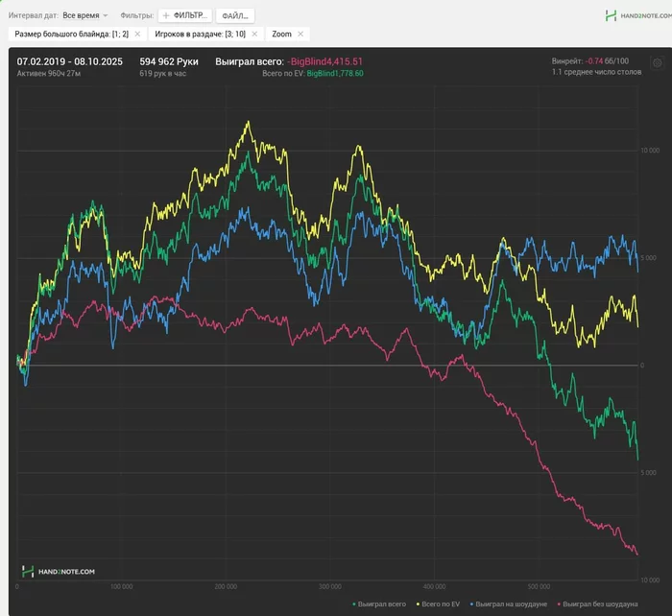Click the Hand2Note logo at top right

[x=638, y=16]
